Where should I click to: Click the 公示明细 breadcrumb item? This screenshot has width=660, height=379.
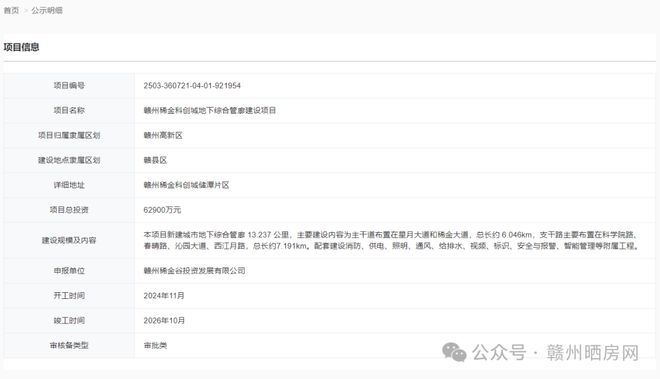click(x=47, y=11)
